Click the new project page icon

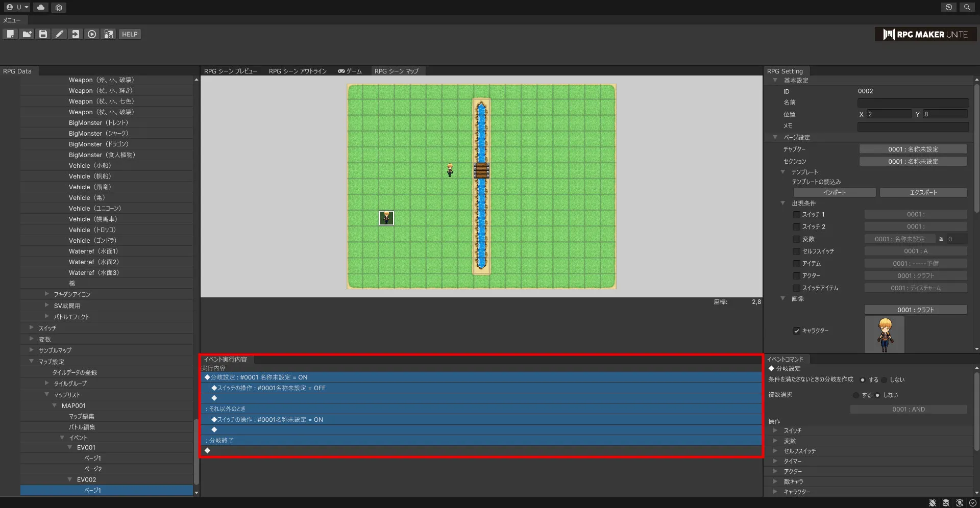10,34
